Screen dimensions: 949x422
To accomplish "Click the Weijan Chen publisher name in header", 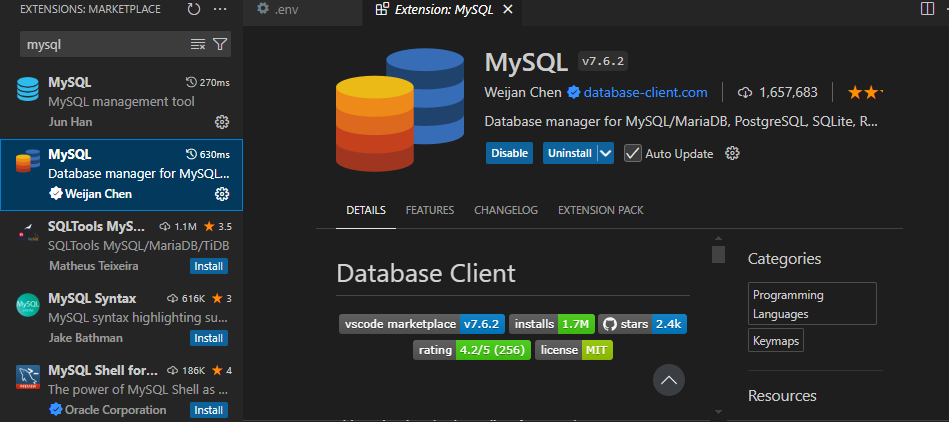I will pyautogui.click(x=524, y=93).
